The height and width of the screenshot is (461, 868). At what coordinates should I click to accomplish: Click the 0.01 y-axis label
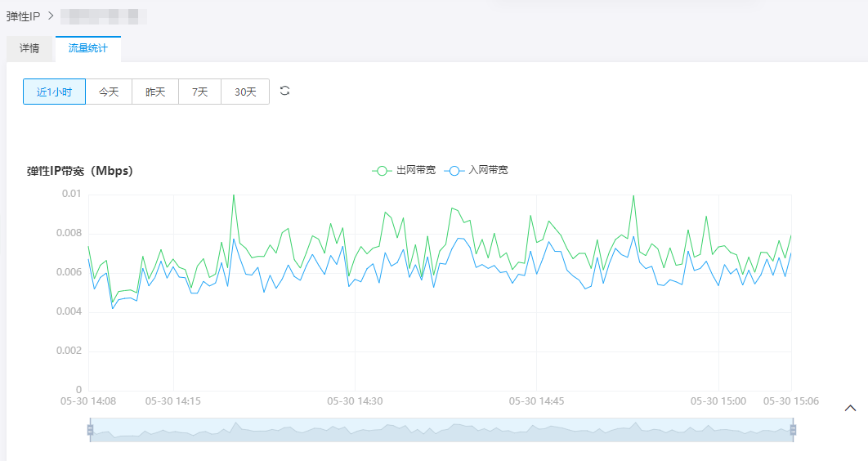point(71,194)
